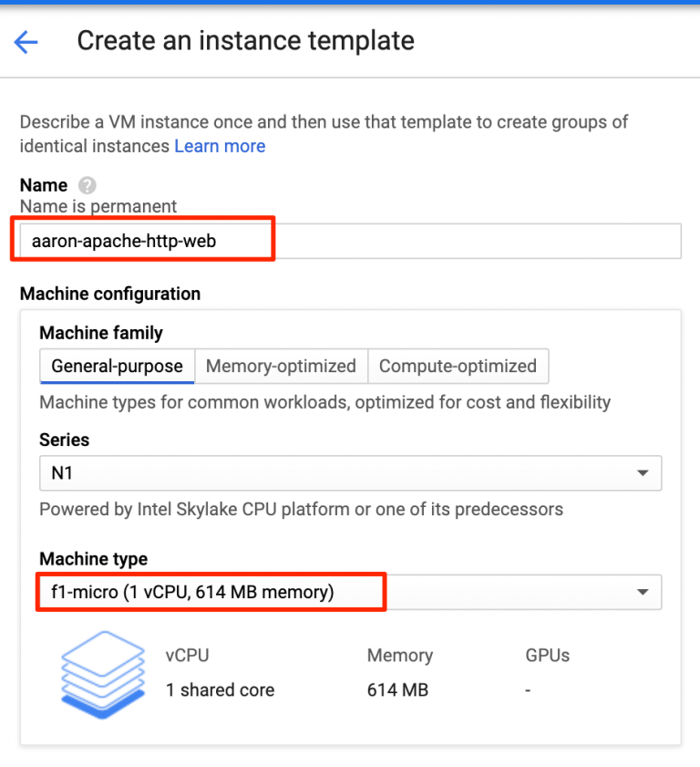Open the Learn more link
Screen dimensions: 700x767
click(x=220, y=146)
